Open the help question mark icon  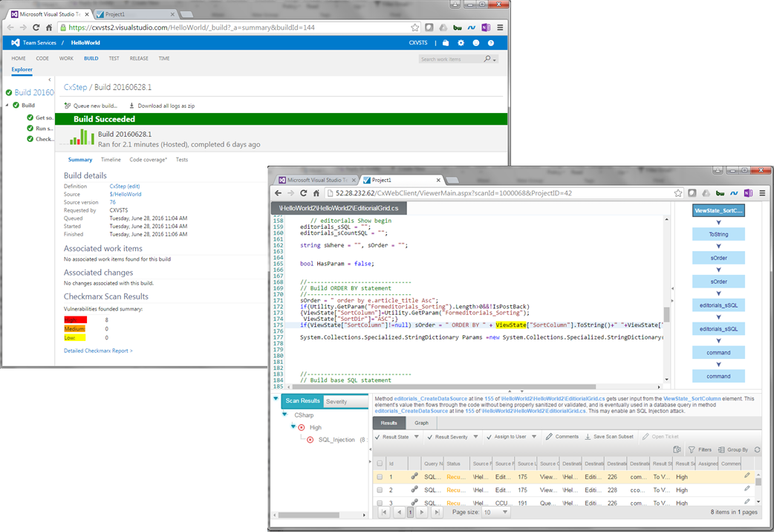click(x=491, y=43)
